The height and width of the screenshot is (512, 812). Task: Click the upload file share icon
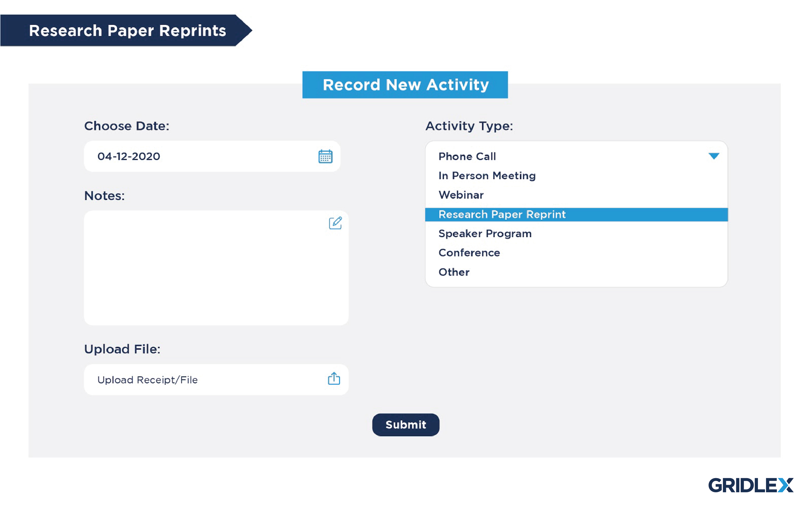pos(334,379)
